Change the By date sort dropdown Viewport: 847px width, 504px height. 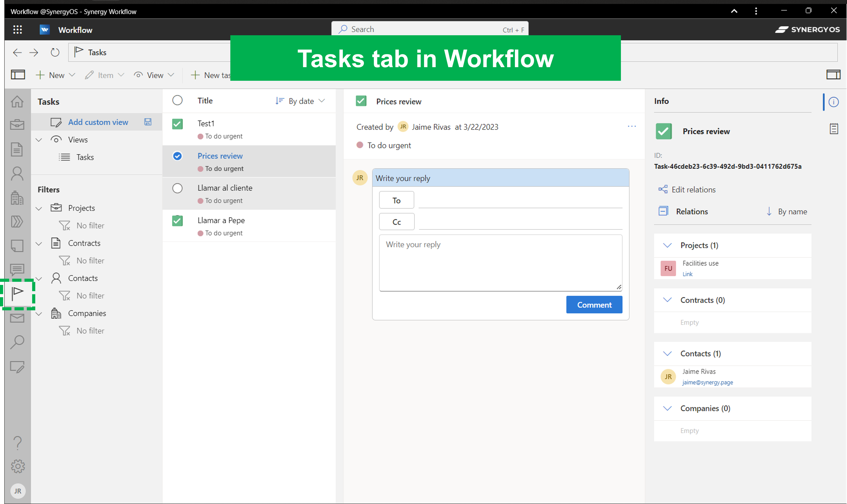300,101
